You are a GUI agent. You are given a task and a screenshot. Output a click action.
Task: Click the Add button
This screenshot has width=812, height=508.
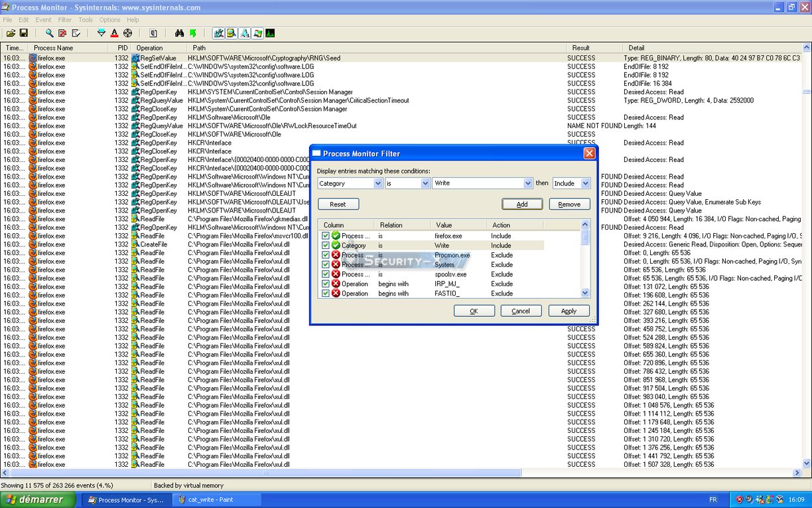(x=522, y=205)
